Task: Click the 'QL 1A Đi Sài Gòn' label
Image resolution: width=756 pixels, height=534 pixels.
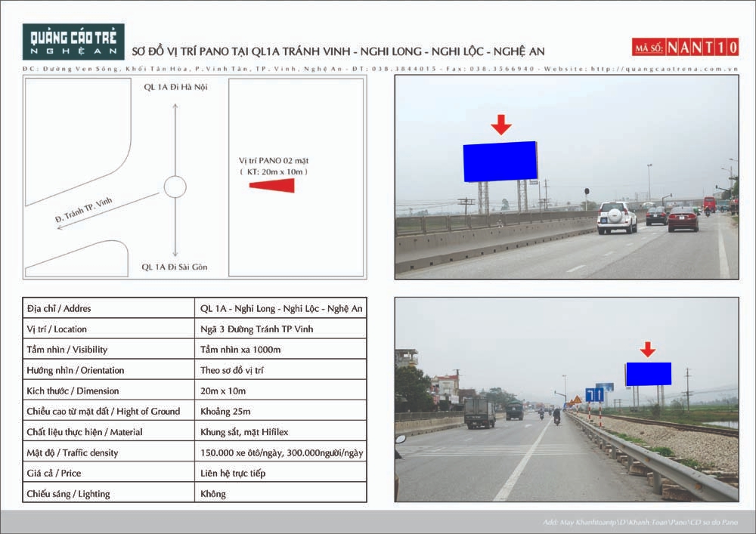Action: (175, 267)
